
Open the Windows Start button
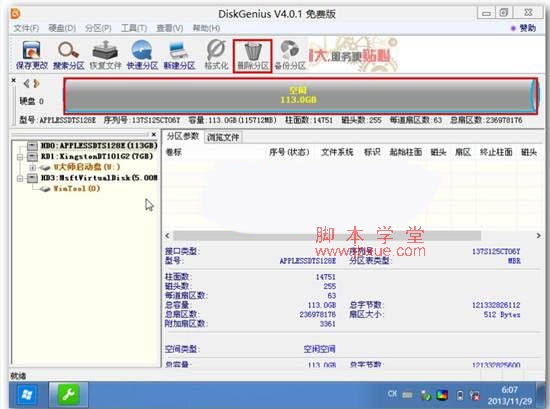point(27,395)
